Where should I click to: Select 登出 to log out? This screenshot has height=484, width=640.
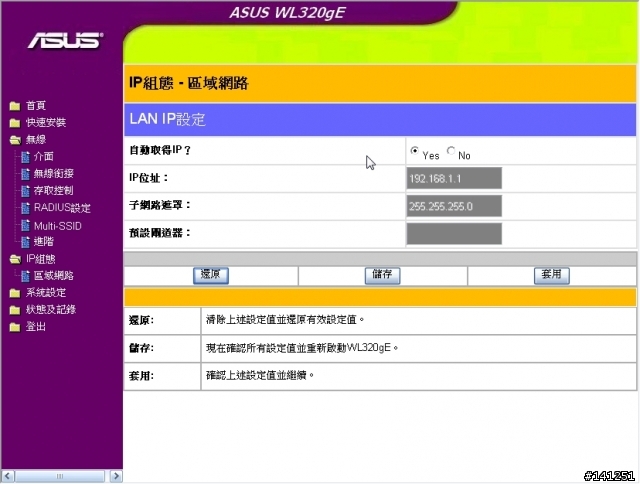point(36,326)
